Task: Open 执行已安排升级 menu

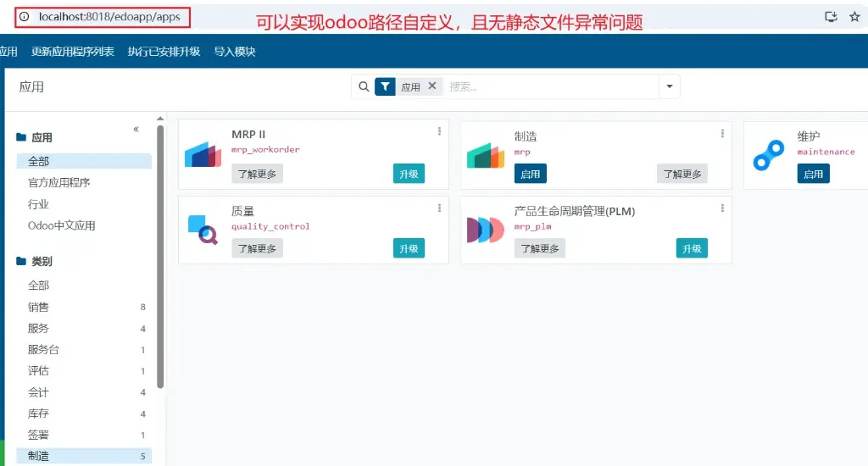Action: pos(164,52)
